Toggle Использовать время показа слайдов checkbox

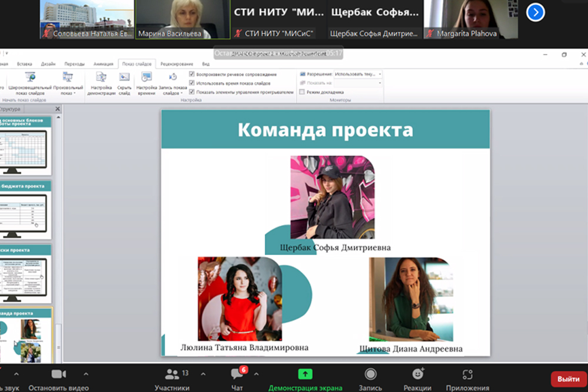pos(192,83)
